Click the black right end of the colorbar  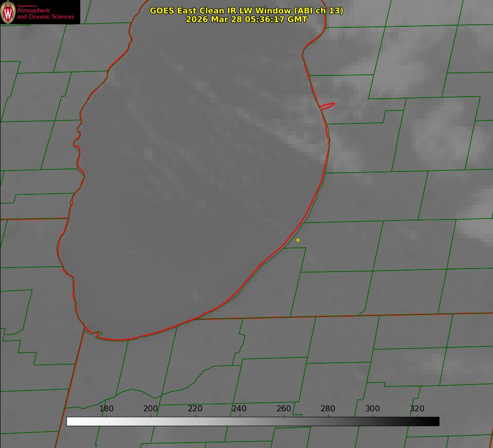(x=436, y=421)
